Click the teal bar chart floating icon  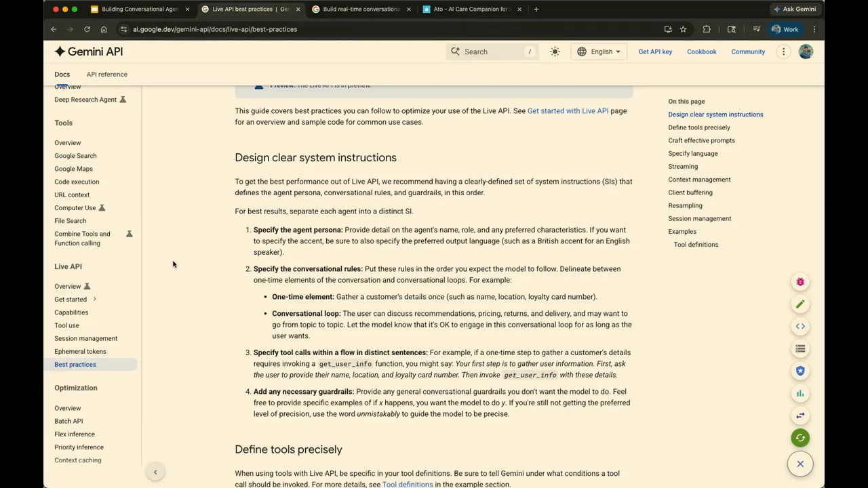click(x=800, y=393)
